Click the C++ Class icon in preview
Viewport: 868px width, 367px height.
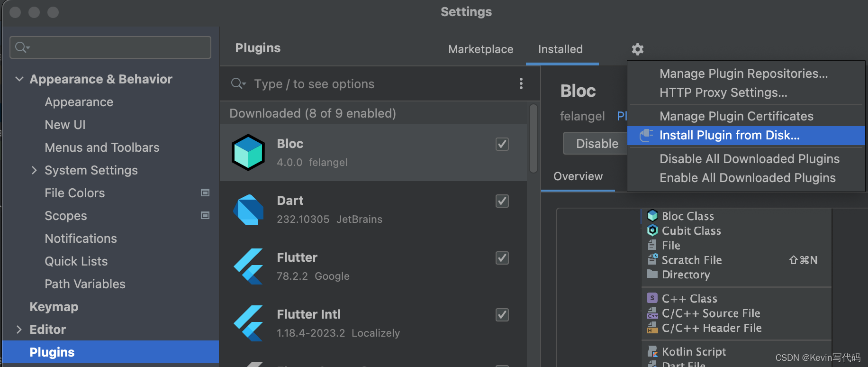pyautogui.click(x=652, y=298)
